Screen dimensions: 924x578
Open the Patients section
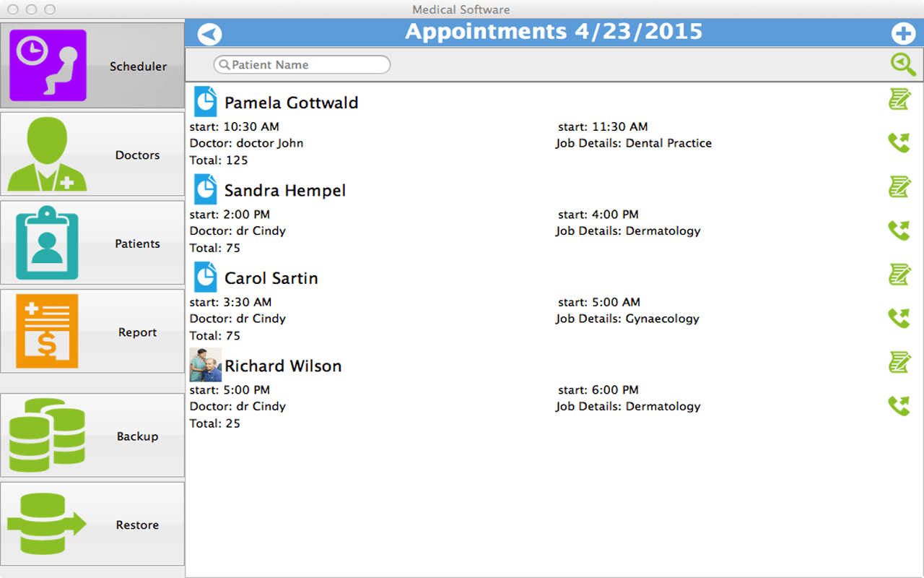pos(92,243)
